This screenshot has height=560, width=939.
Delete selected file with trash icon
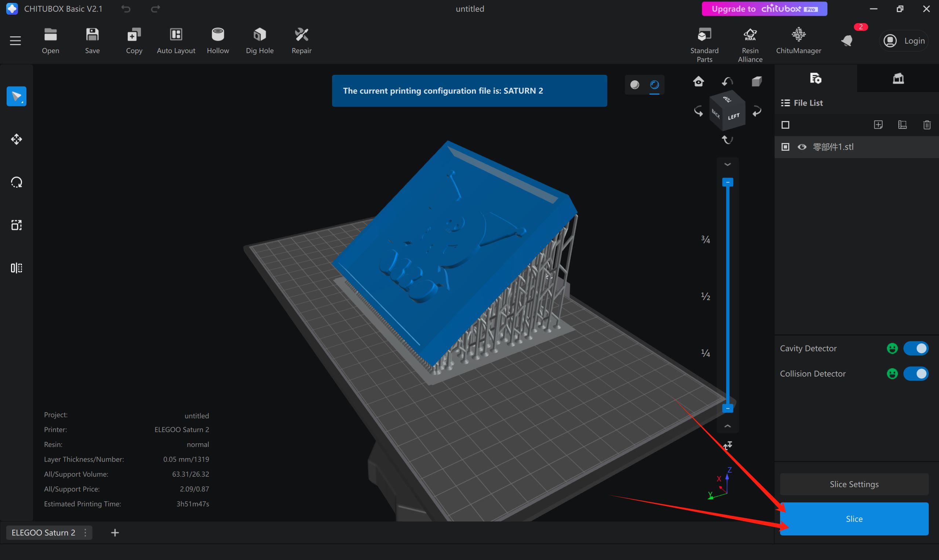(927, 125)
